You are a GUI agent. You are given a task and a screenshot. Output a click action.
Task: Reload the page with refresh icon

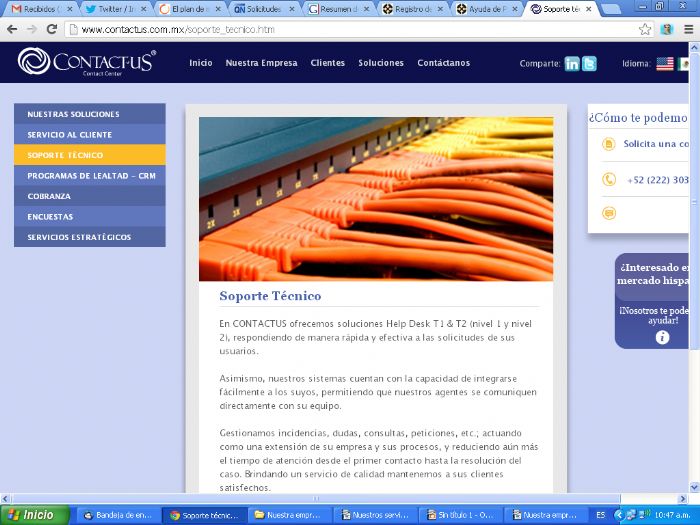52,29
